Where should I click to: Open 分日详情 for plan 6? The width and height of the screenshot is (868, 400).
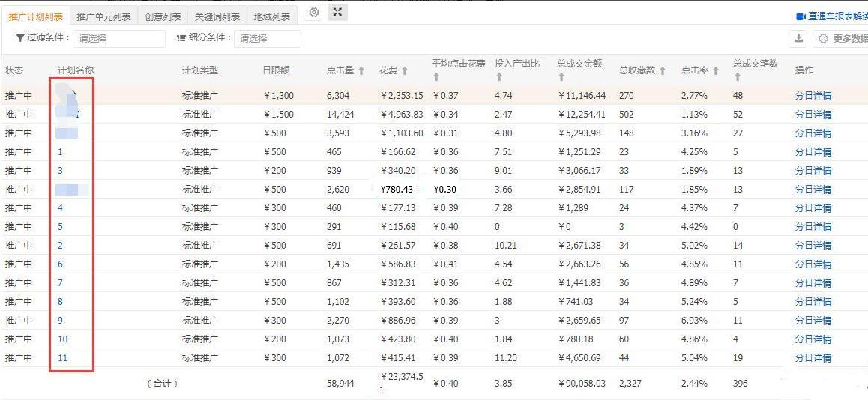point(813,264)
